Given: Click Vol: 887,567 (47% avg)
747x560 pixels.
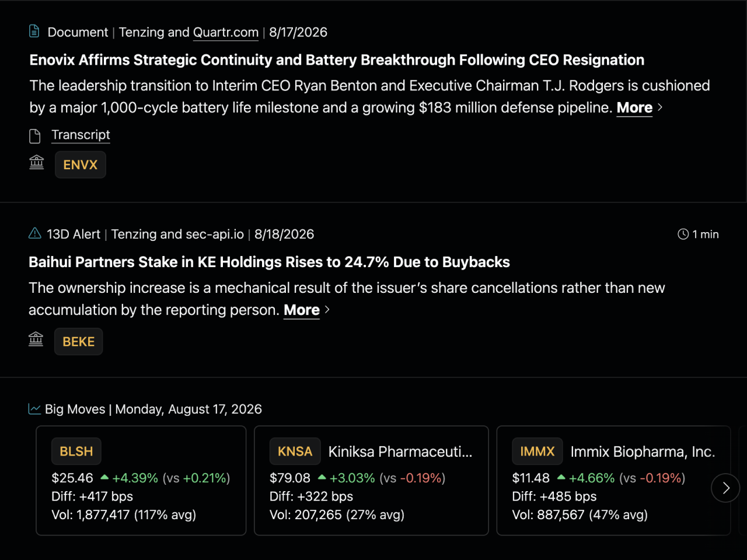Looking at the screenshot, I should (580, 515).
